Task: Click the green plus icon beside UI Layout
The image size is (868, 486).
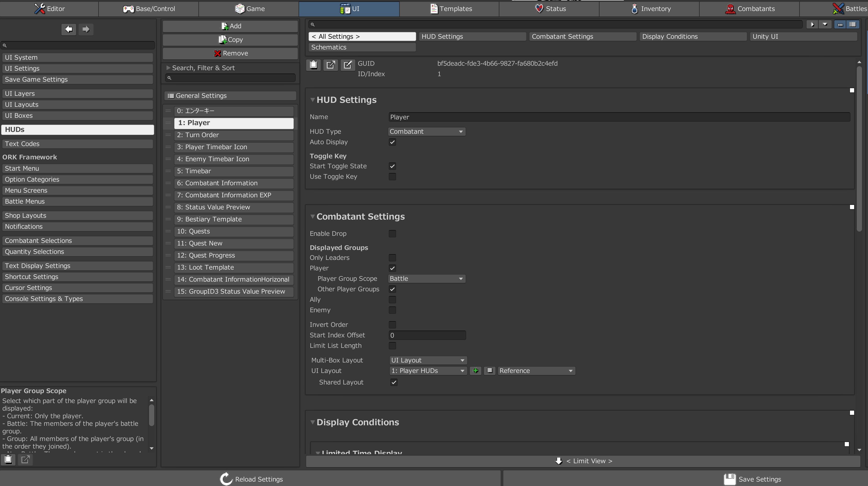Action: pyautogui.click(x=476, y=371)
